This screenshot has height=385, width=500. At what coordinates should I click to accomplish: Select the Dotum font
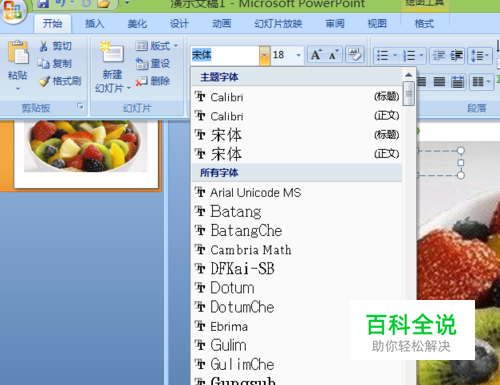point(297,288)
